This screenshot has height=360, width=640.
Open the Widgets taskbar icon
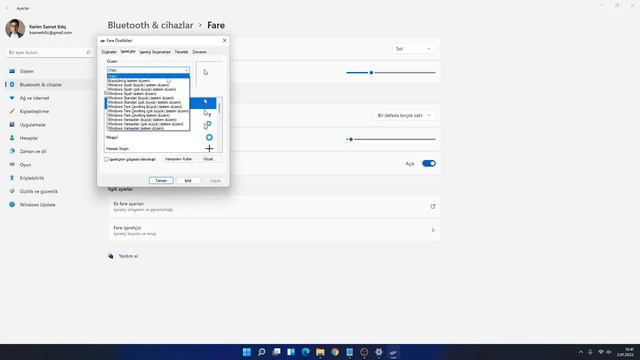(291, 352)
